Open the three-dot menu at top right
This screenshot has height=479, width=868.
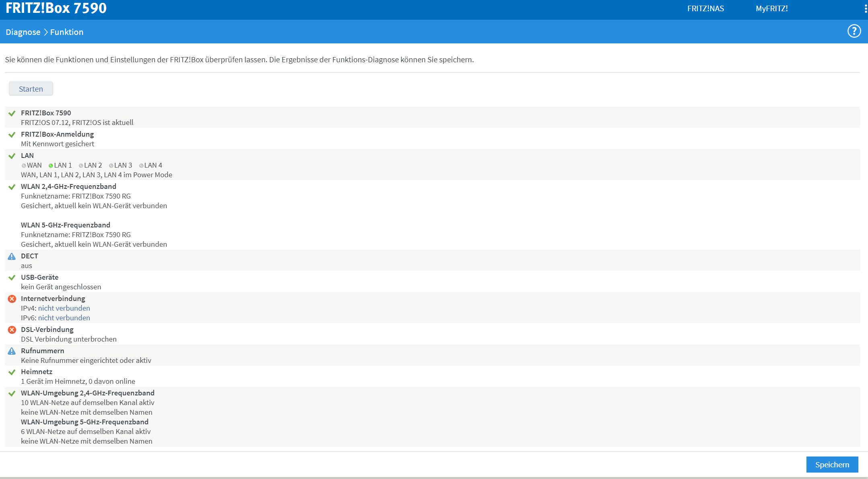tap(865, 9)
